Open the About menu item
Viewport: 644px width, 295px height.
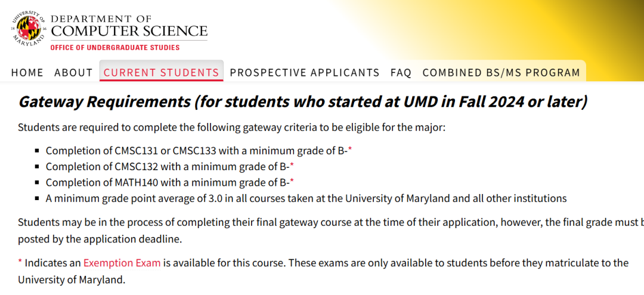[x=73, y=73]
